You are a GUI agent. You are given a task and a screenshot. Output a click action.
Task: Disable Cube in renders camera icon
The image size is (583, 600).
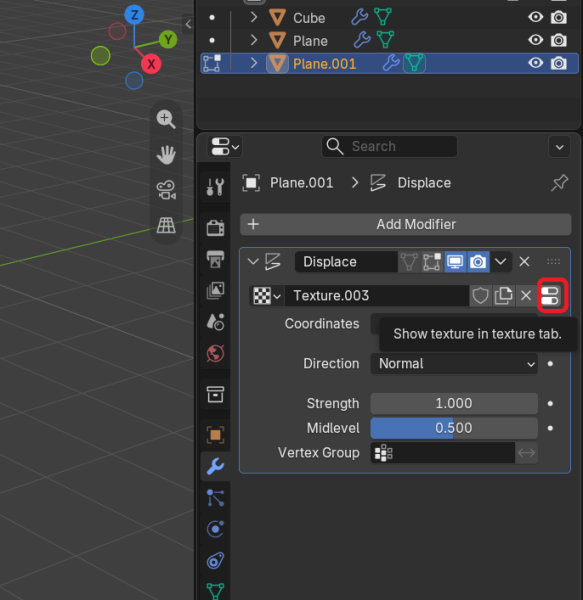[559, 17]
